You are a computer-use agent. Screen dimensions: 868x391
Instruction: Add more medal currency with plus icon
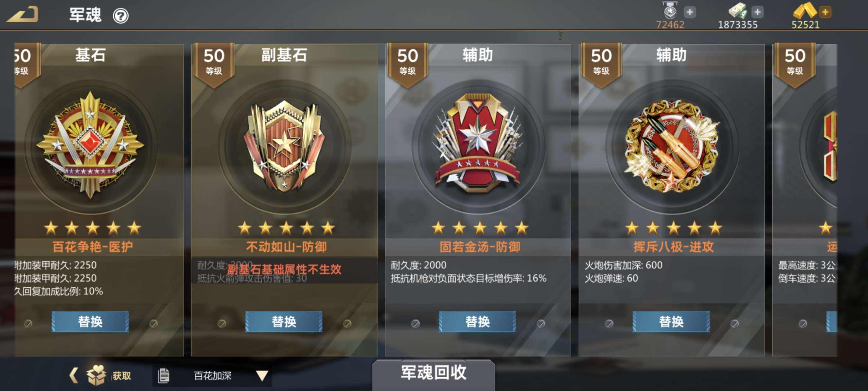[689, 12]
